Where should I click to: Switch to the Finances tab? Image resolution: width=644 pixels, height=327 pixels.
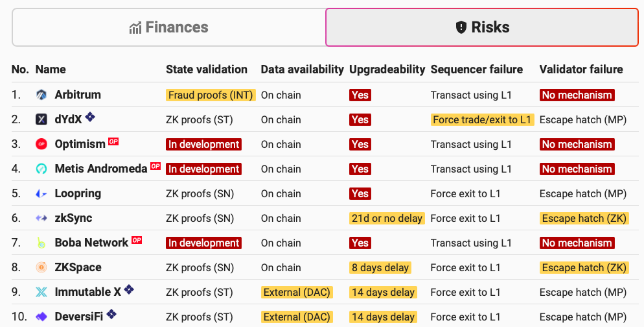click(168, 27)
